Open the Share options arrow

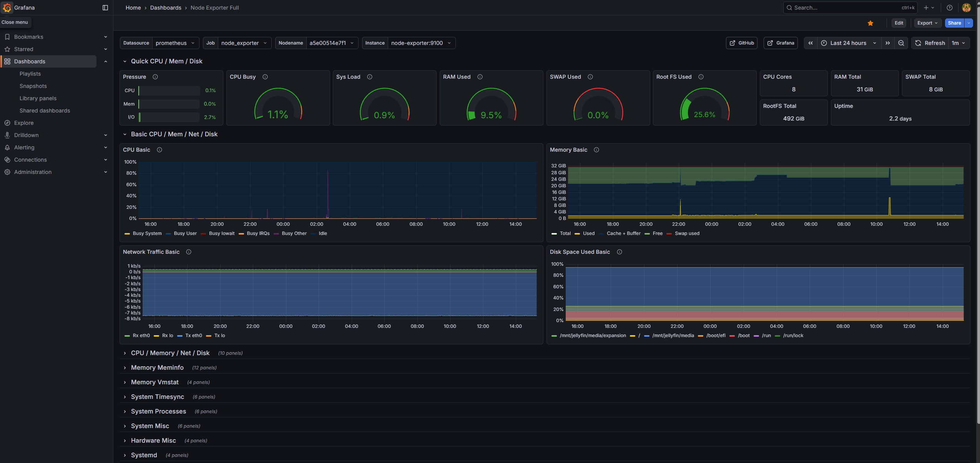969,23
